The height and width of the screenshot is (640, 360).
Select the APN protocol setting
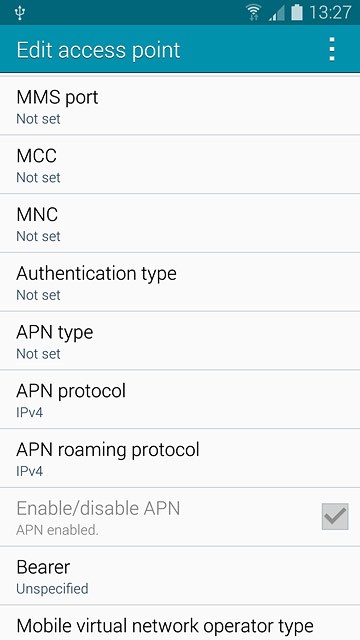[180, 400]
